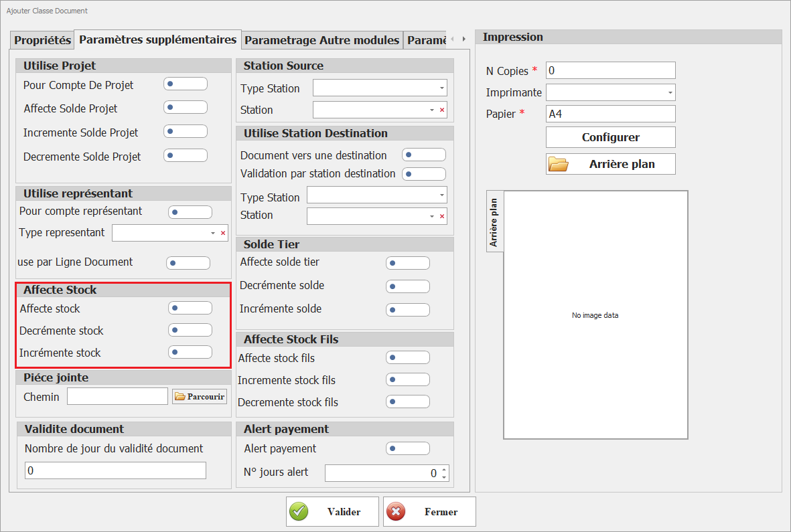Click the Configurer button
This screenshot has height=532, width=791.
[x=610, y=137]
